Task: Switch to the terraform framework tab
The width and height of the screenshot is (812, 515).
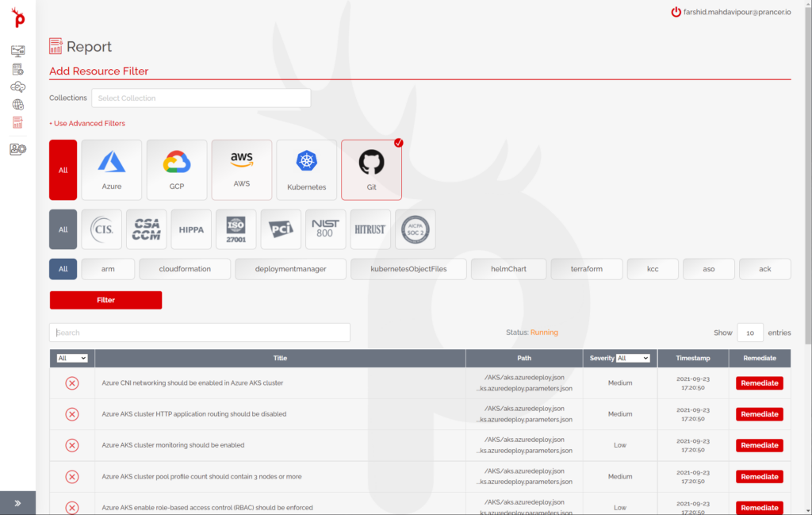Action: (x=586, y=268)
